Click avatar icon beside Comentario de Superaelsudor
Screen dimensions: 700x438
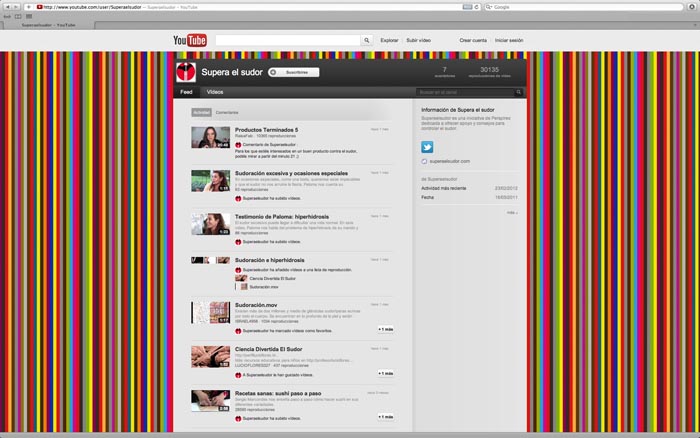(x=238, y=145)
